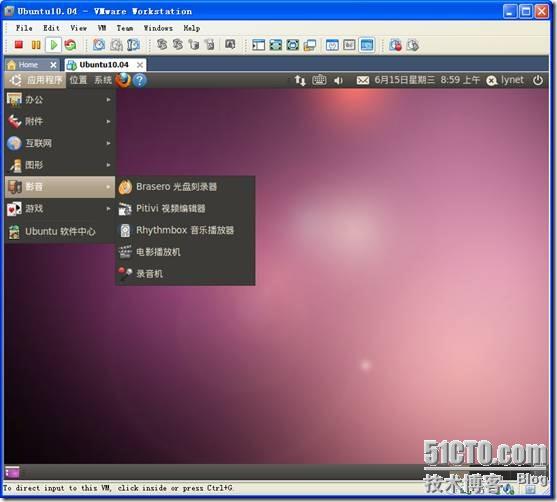The height and width of the screenshot is (502, 557).
Task: Click the Revert to snapshot toolbar icon
Action: [x=116, y=45]
